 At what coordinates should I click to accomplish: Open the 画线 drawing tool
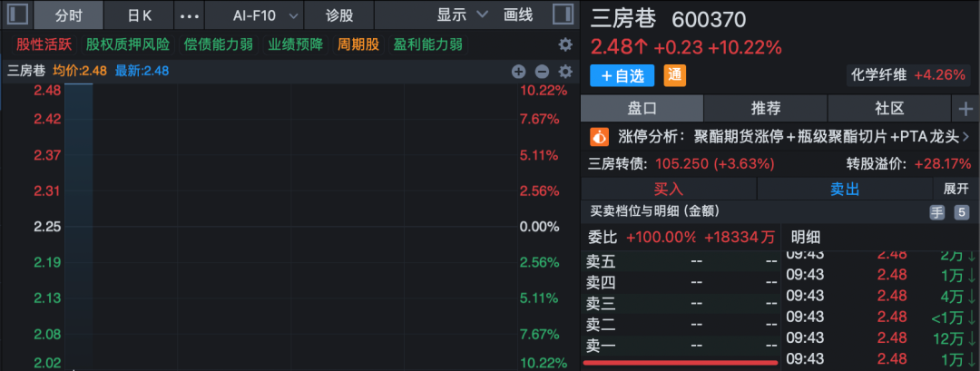(x=518, y=15)
